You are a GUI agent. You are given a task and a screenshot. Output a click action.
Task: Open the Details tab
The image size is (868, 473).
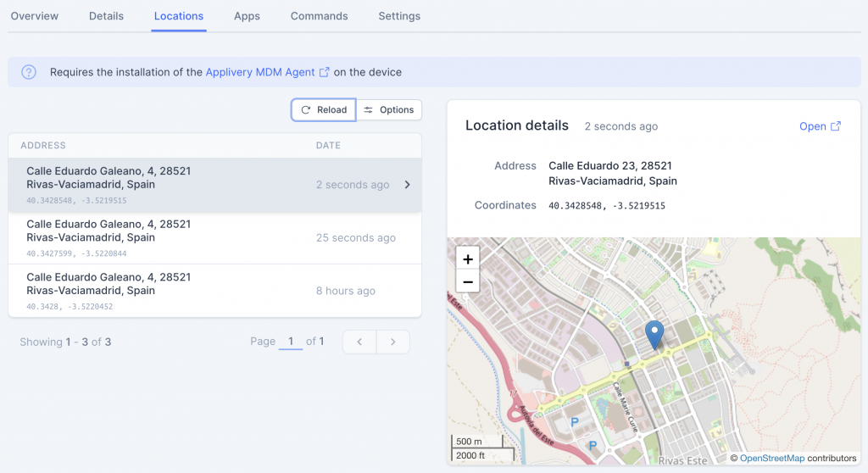coord(106,16)
